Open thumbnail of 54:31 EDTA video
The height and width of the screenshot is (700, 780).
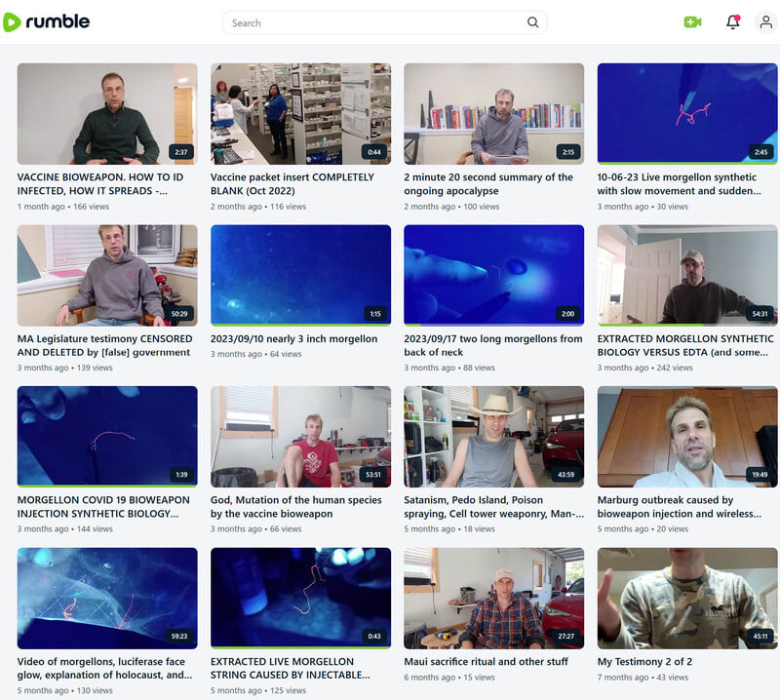pyautogui.click(x=687, y=275)
